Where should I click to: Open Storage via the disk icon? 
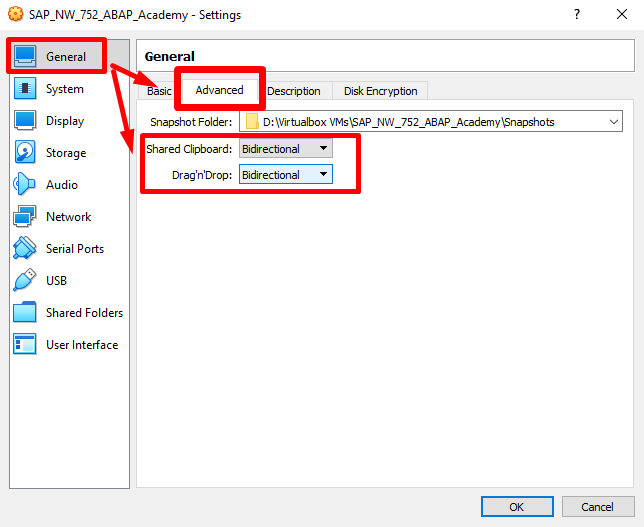click(x=25, y=152)
